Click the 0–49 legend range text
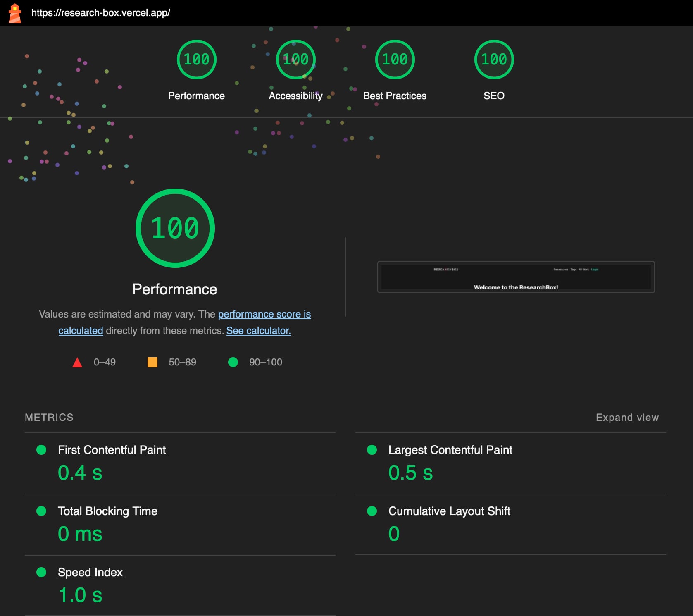 click(105, 362)
